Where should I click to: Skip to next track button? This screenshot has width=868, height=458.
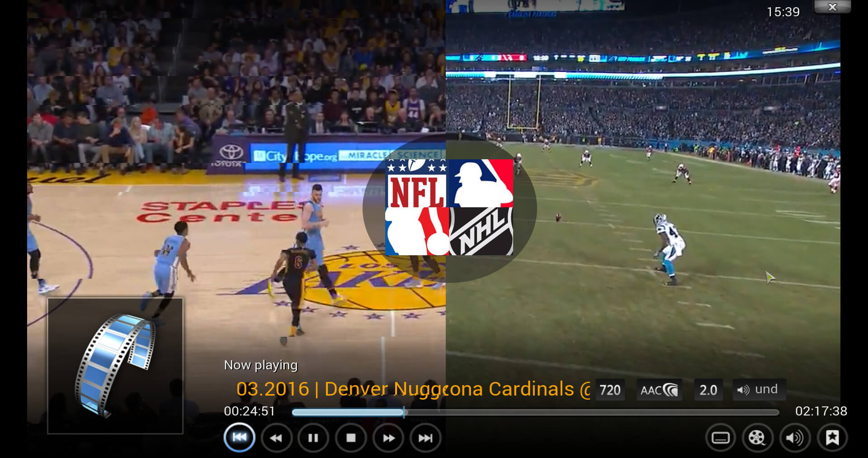pos(425,438)
